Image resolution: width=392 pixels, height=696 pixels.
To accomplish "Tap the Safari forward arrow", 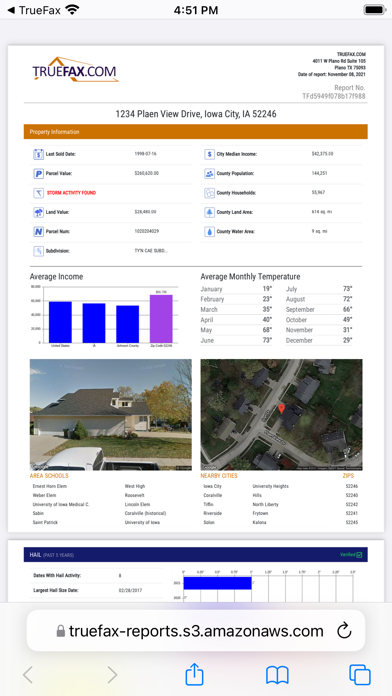I will 112,675.
